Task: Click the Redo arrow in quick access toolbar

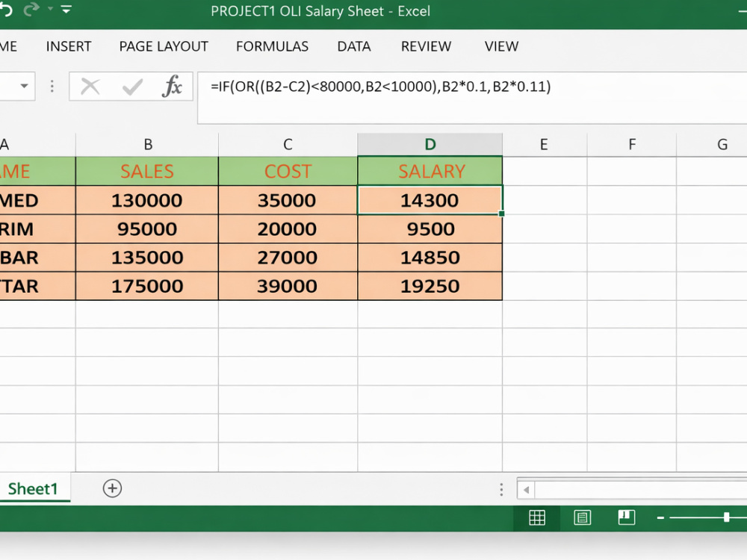Action: click(x=31, y=10)
